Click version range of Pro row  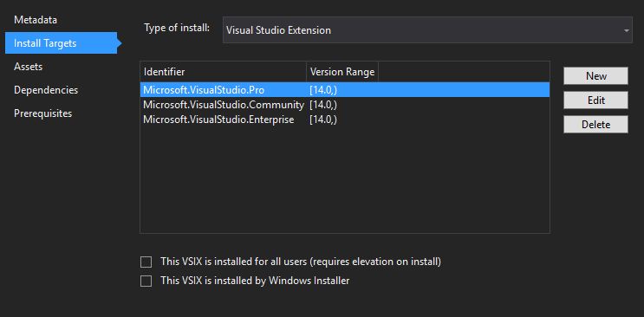[323, 90]
